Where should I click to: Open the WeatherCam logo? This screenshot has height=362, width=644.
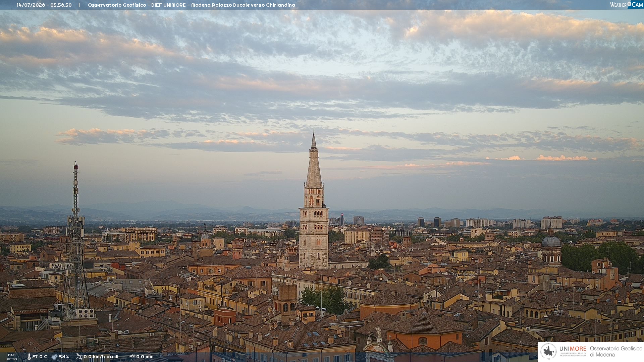626,5
